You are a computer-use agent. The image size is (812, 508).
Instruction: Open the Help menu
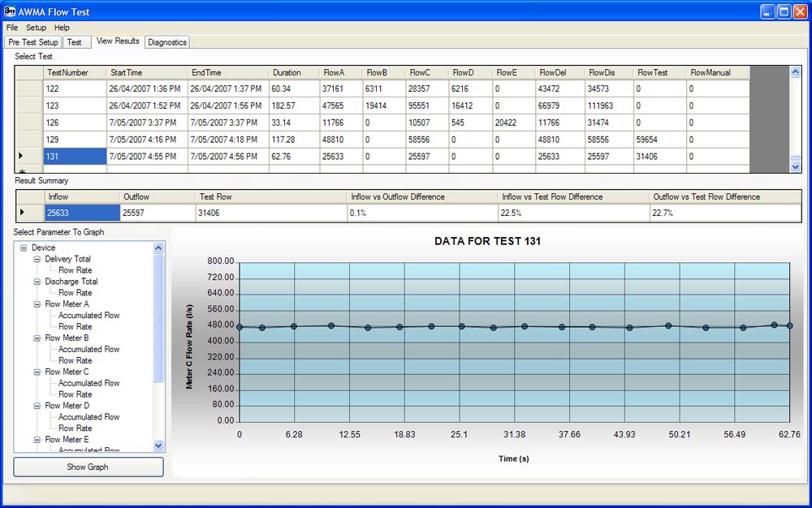pos(62,28)
